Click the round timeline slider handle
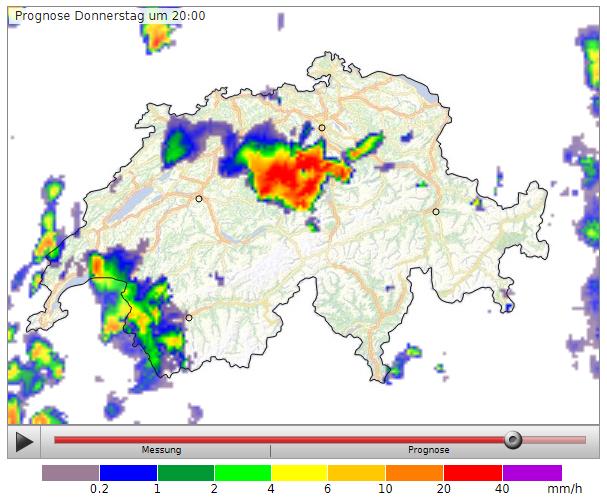 coord(513,439)
